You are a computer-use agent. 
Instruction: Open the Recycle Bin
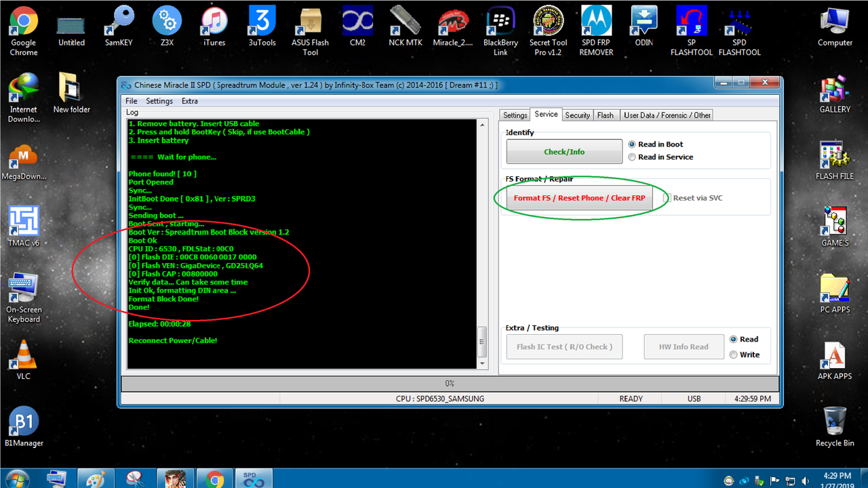point(835,427)
